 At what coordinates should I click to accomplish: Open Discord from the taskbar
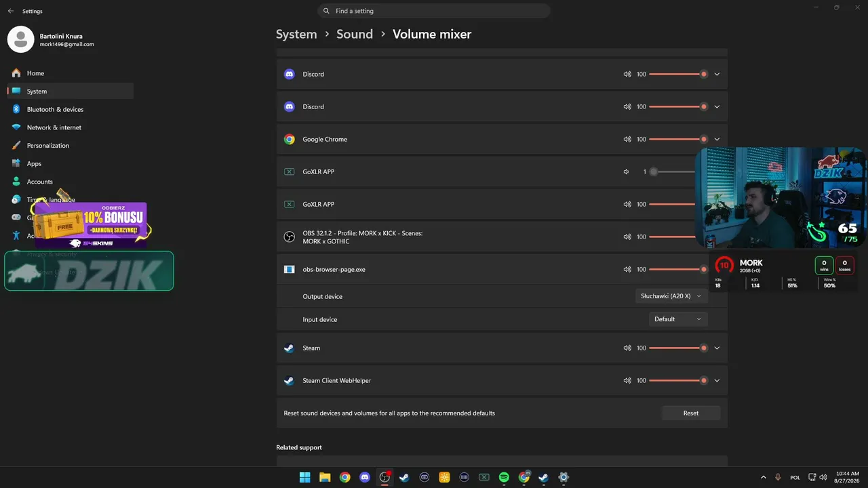pyautogui.click(x=365, y=477)
